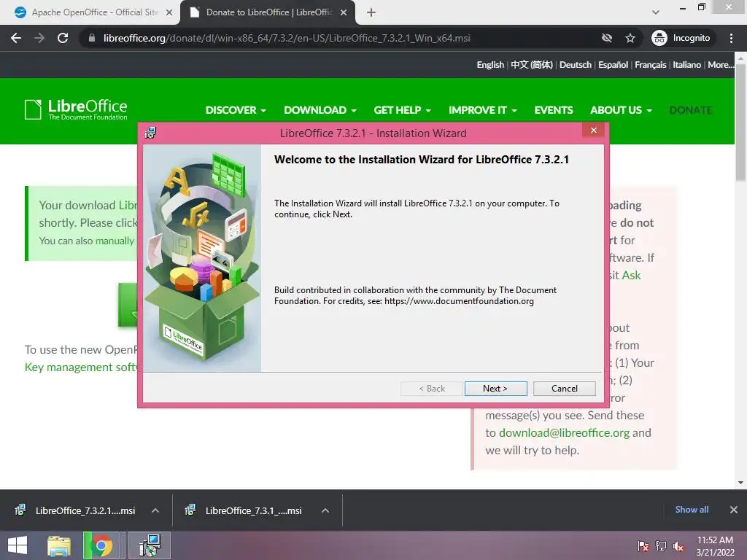Reload the LibreOffice donate page

tap(63, 38)
